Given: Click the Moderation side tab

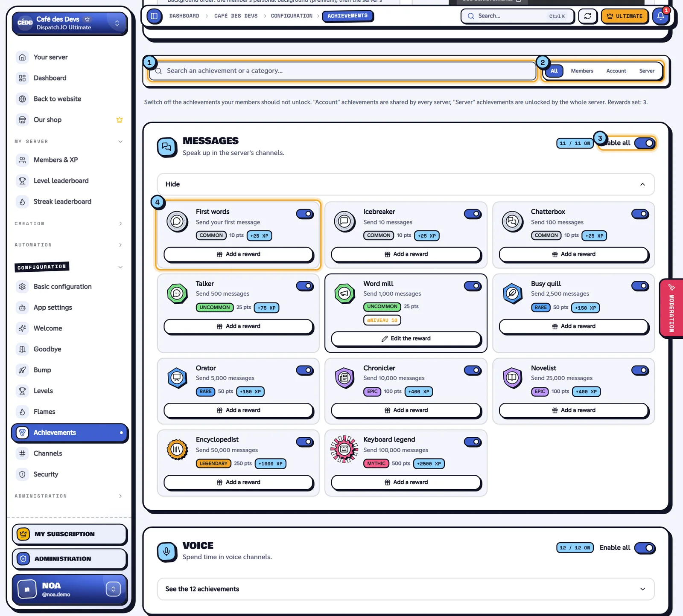Looking at the screenshot, I should click(671, 308).
